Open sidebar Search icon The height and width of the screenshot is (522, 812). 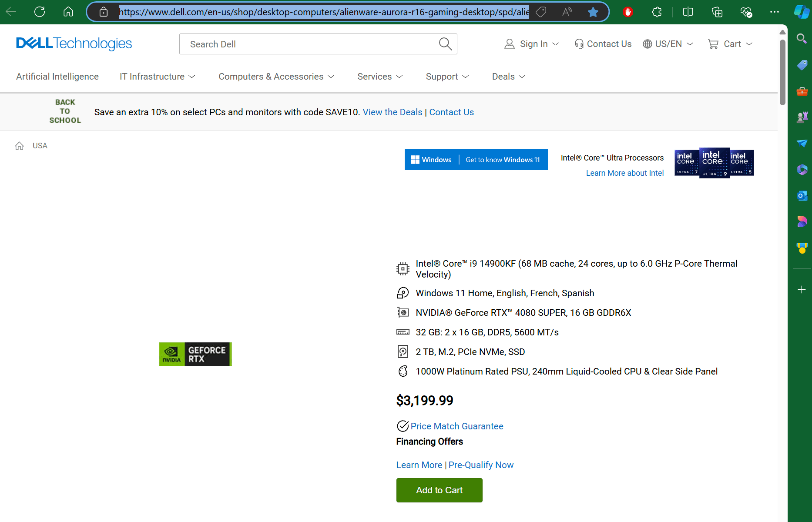click(x=802, y=38)
